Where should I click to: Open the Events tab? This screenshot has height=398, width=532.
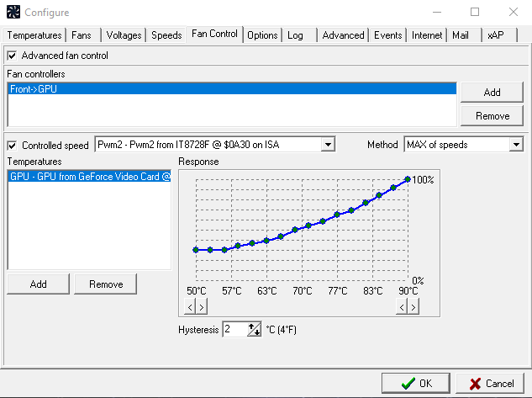[x=387, y=35]
